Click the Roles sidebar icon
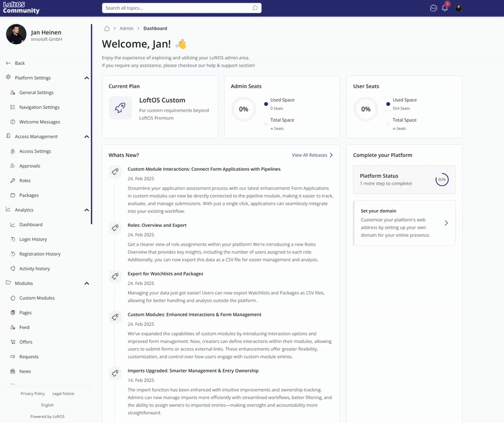The width and height of the screenshot is (504, 423). [13, 181]
